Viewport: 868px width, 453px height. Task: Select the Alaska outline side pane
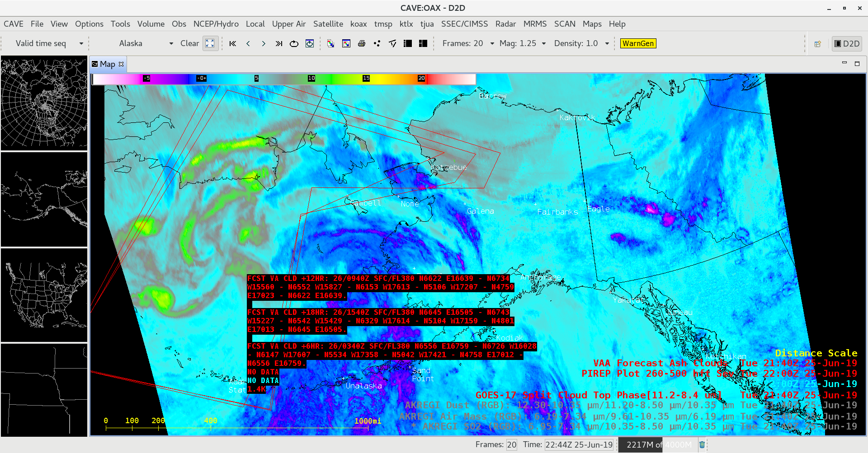(44, 199)
